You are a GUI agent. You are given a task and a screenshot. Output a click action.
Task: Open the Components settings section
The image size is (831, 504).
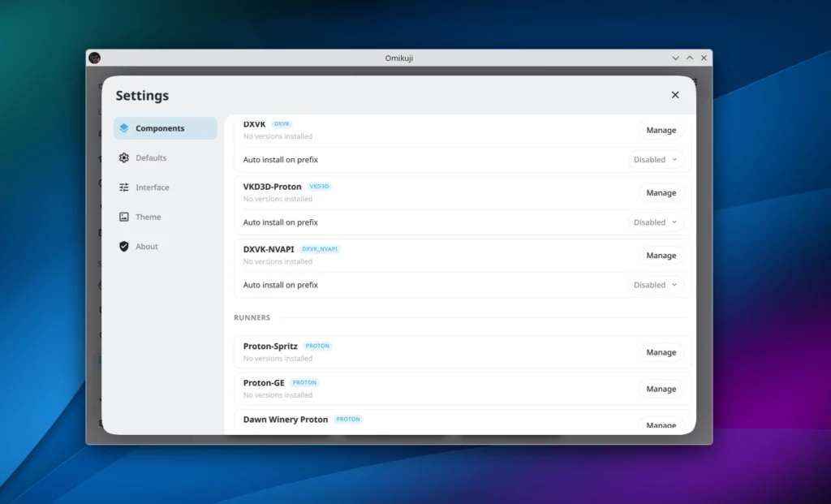click(165, 128)
